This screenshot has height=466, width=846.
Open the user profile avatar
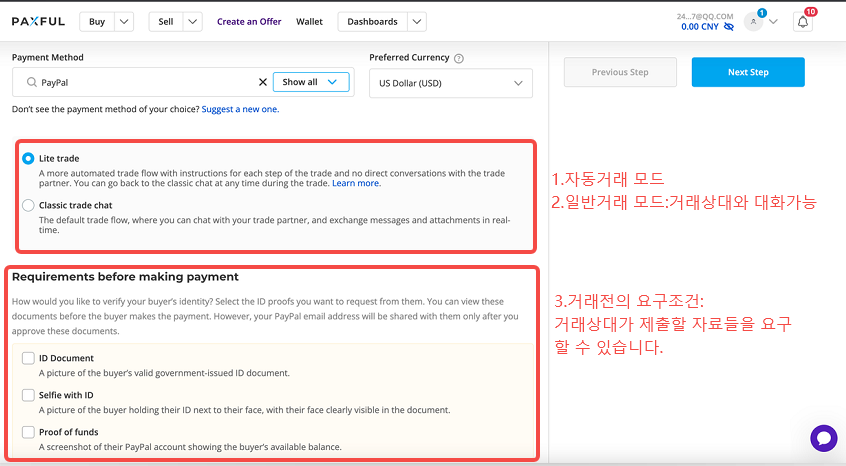753,22
